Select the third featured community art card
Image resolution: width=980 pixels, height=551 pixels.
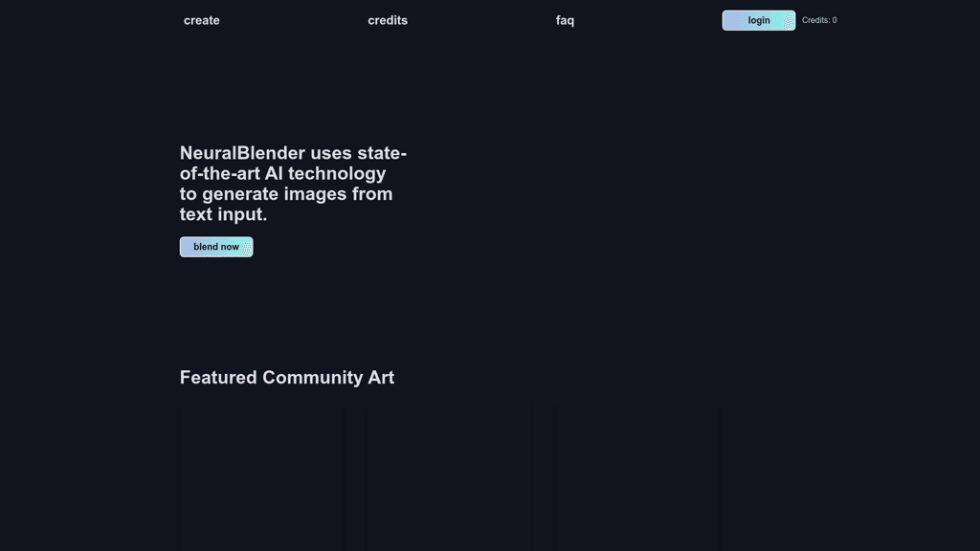coord(636,478)
